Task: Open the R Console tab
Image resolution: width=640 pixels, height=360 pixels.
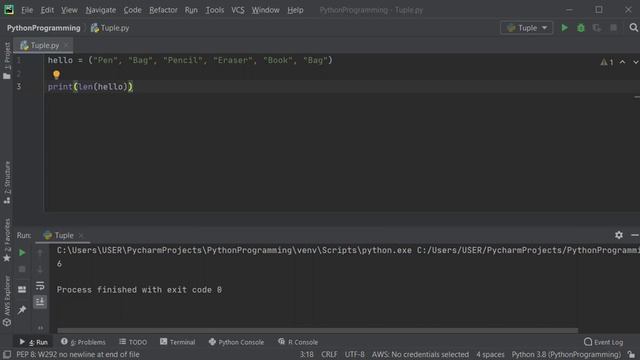Action: click(x=298, y=342)
